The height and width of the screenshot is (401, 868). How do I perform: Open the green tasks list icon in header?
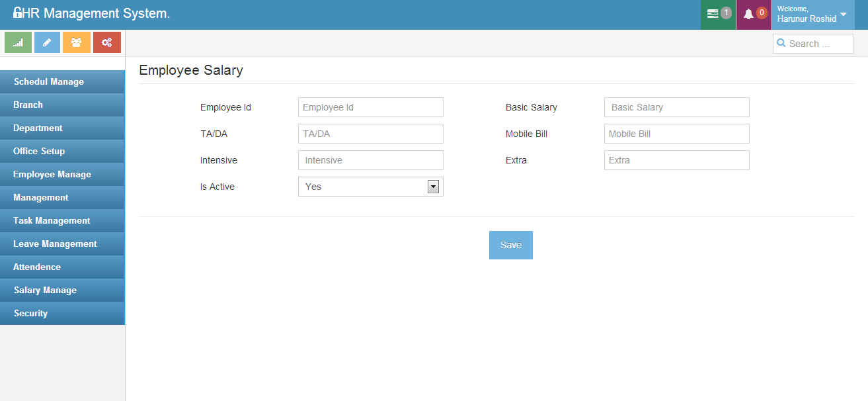coord(713,14)
